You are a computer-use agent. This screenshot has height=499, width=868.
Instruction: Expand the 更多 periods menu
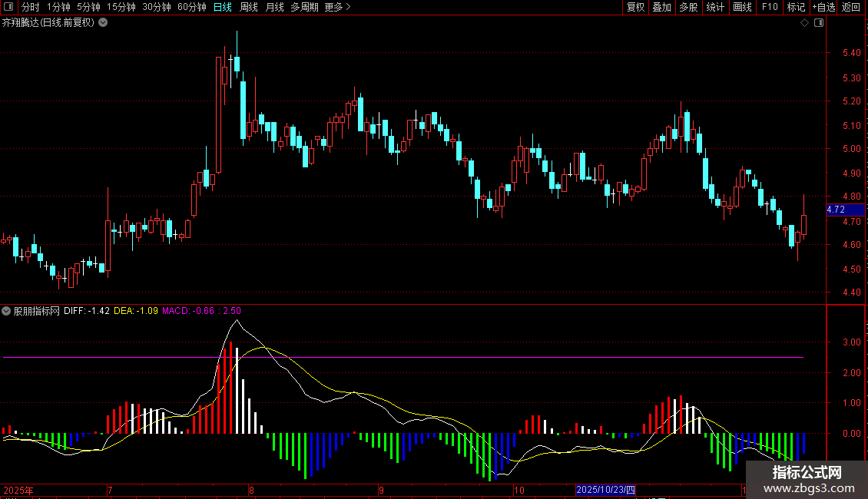[337, 7]
